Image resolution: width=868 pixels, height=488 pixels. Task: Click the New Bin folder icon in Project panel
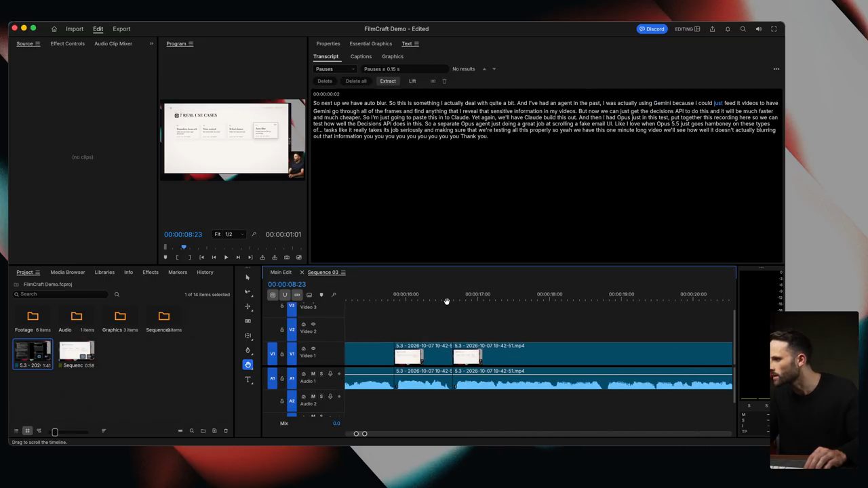[x=203, y=431]
